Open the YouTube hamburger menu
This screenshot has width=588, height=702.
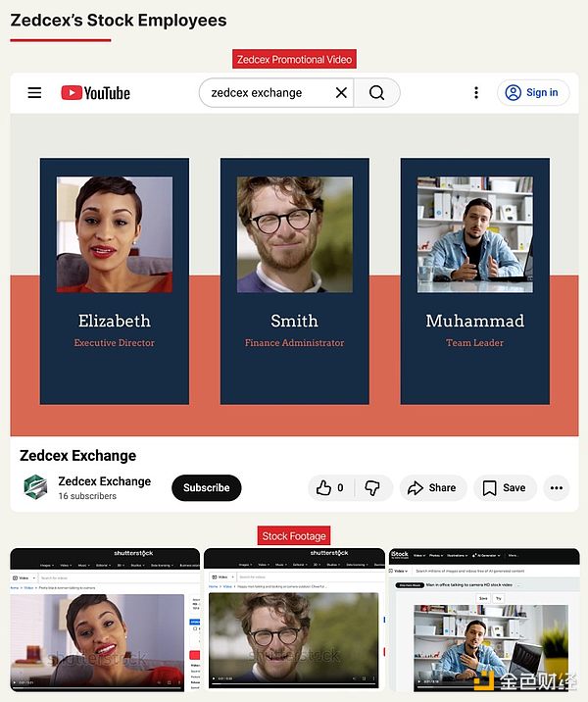[x=34, y=93]
